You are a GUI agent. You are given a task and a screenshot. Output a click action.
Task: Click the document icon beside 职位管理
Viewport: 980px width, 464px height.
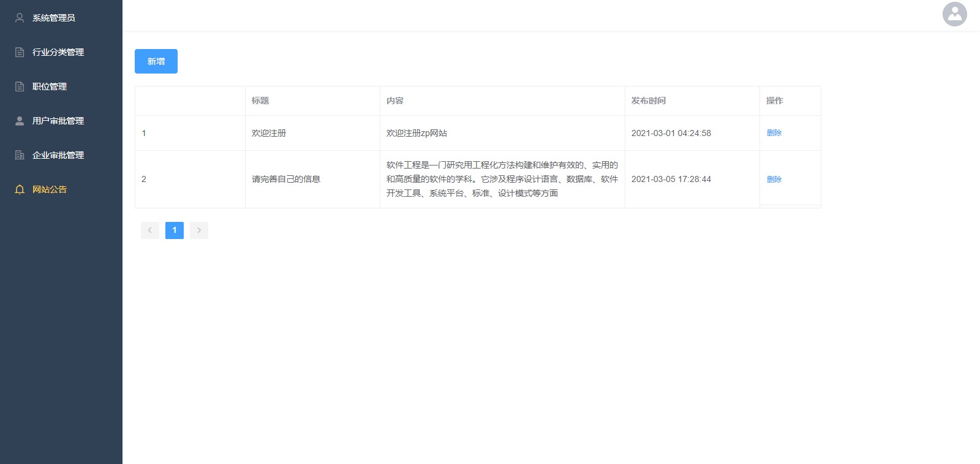[x=20, y=86]
